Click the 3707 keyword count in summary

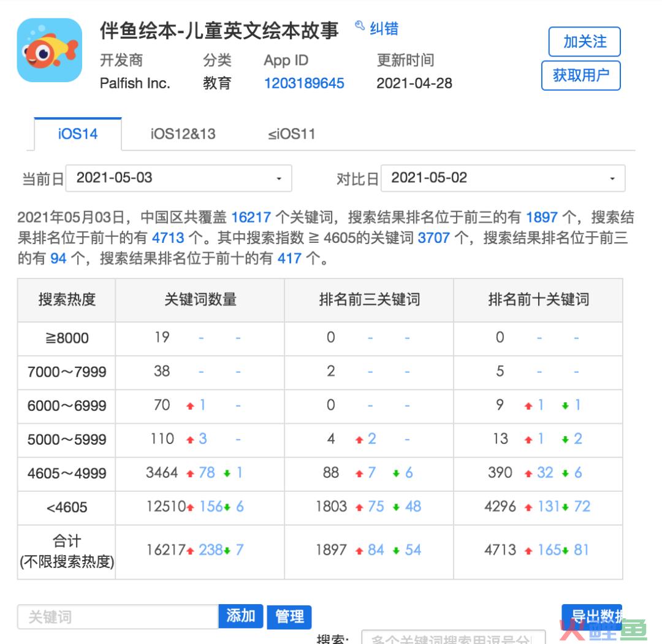[x=433, y=238]
